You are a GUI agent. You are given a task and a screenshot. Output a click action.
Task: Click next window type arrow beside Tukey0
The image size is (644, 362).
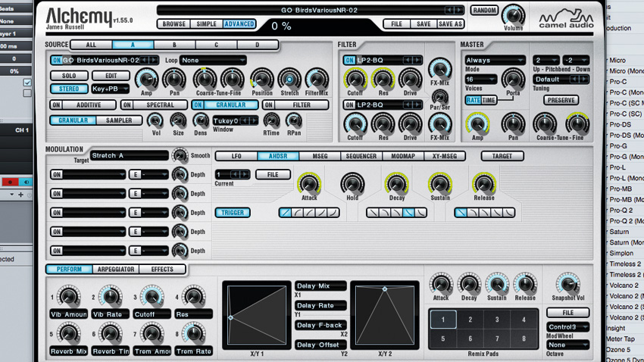[x=254, y=120]
